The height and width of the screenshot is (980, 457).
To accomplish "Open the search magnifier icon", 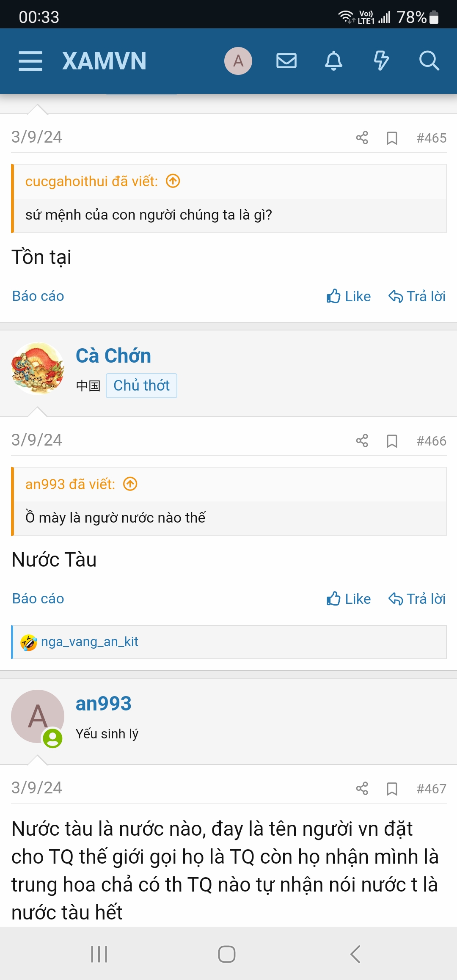I will tap(429, 61).
